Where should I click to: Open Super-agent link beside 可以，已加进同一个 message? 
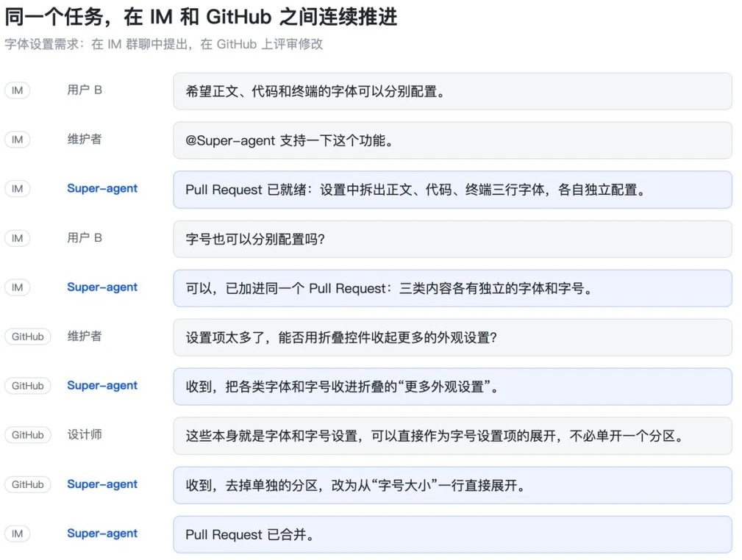point(102,287)
